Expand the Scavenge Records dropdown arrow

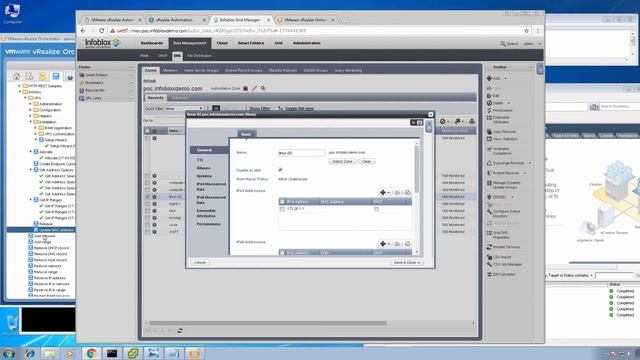(530, 163)
